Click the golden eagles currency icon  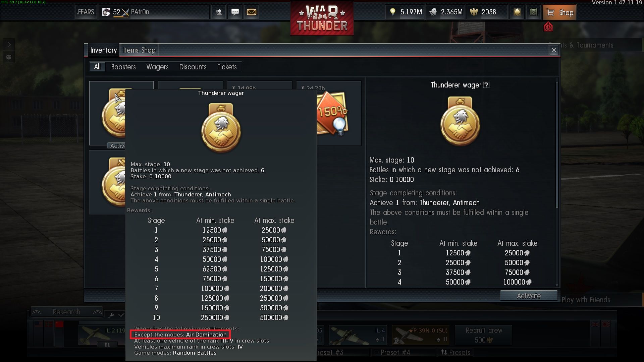[474, 12]
